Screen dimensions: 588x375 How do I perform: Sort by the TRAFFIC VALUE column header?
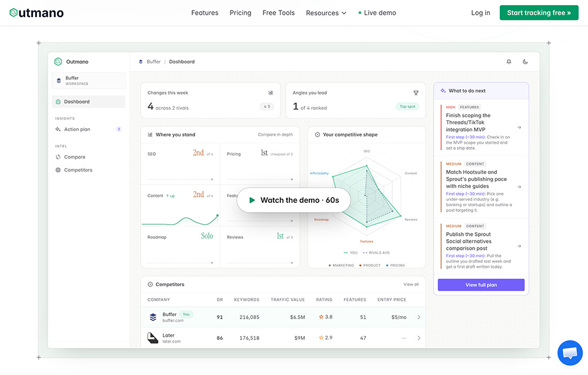click(288, 300)
